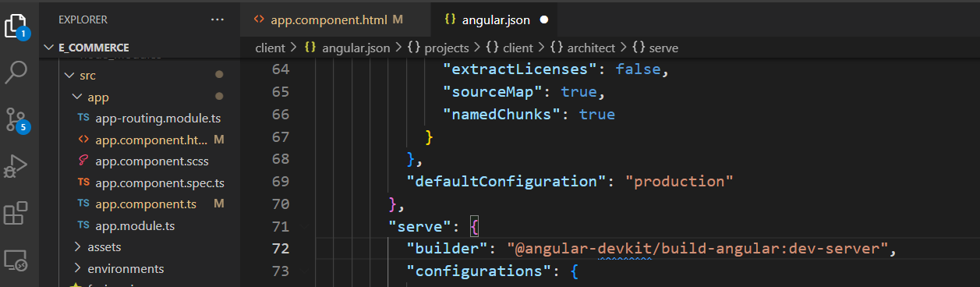Click the dev-server builder string value

pos(698,249)
